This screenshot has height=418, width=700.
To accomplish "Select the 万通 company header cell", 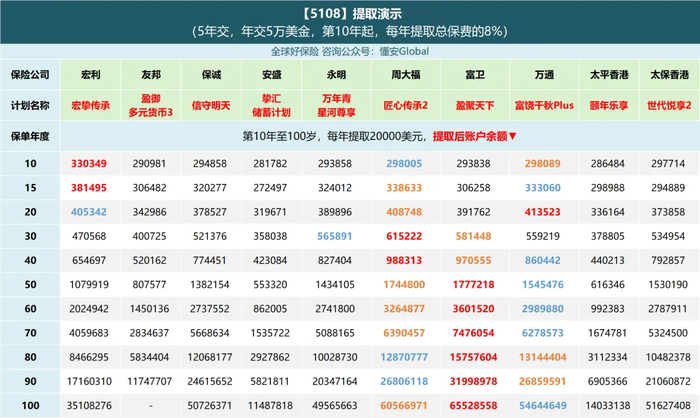I will [544, 75].
